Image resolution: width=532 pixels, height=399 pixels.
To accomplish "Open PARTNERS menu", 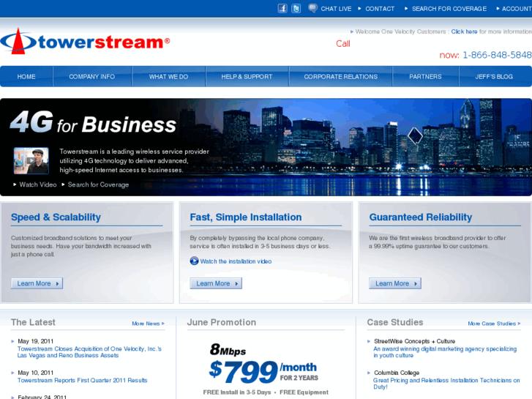I will coord(425,77).
